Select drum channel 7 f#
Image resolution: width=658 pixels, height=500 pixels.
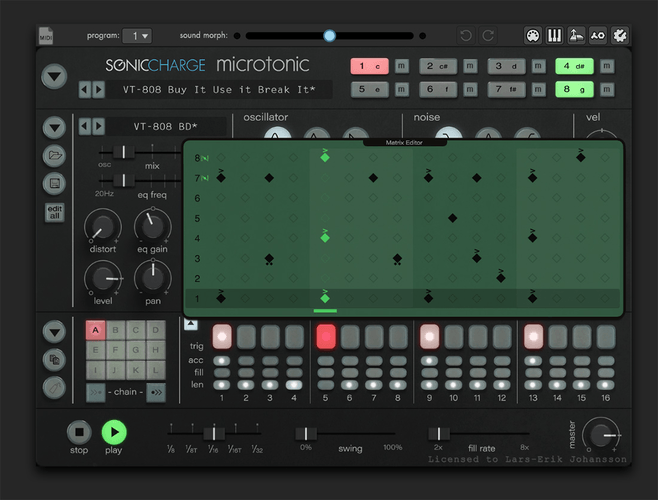tap(507, 89)
